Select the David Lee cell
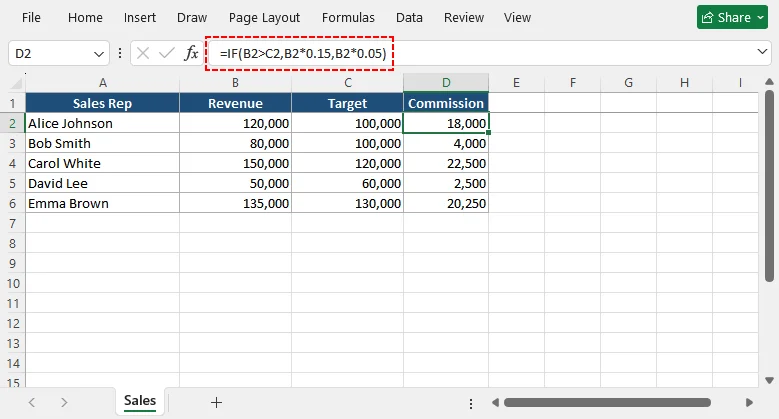This screenshot has height=419, width=779. 102,183
